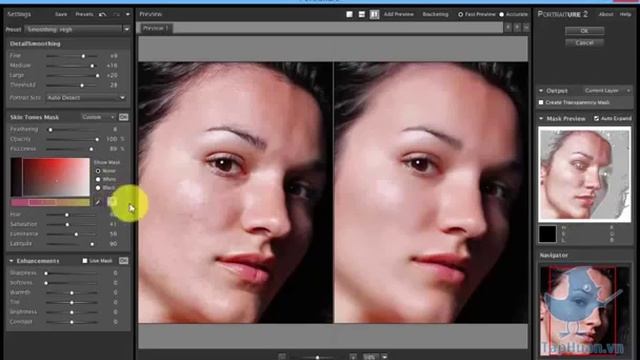Open the About menu item
The width and height of the screenshot is (640, 360).
(606, 14)
